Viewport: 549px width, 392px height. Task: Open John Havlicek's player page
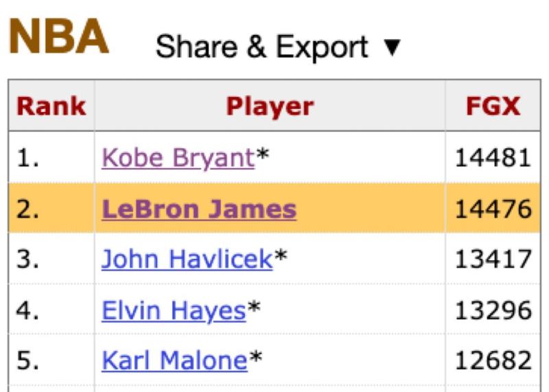tap(187, 260)
